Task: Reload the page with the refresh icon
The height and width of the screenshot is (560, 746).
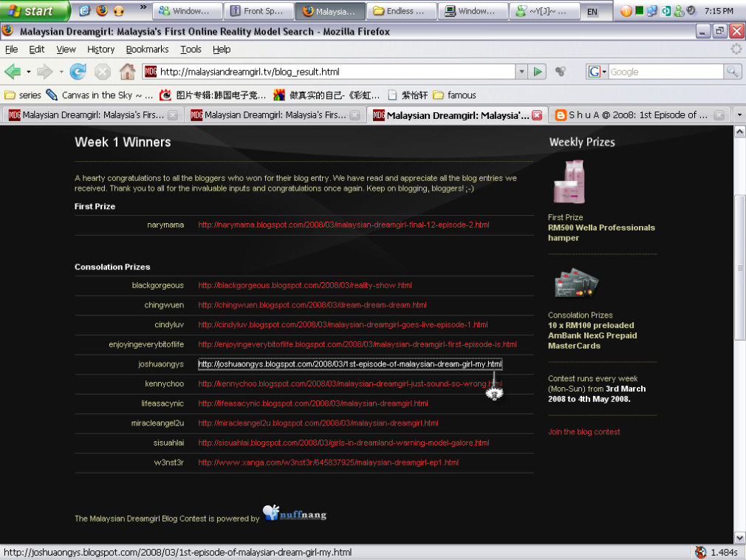Action: click(78, 72)
